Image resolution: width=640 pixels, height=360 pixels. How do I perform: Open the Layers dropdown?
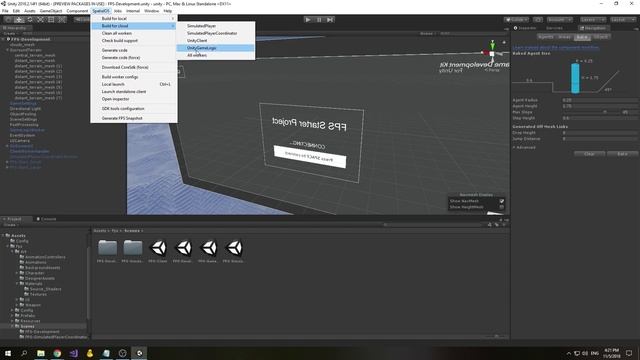[592, 20]
